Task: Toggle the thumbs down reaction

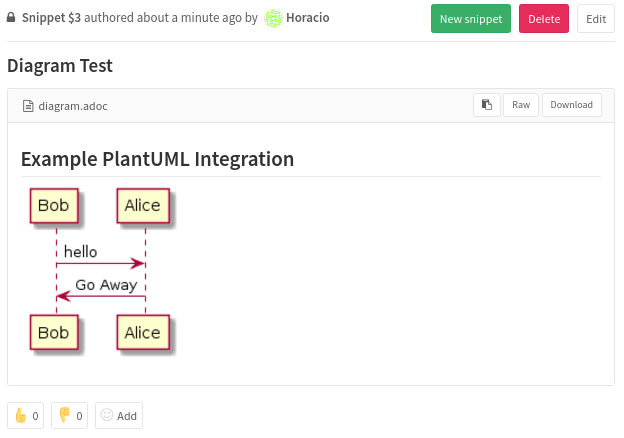Action: tap(69, 415)
